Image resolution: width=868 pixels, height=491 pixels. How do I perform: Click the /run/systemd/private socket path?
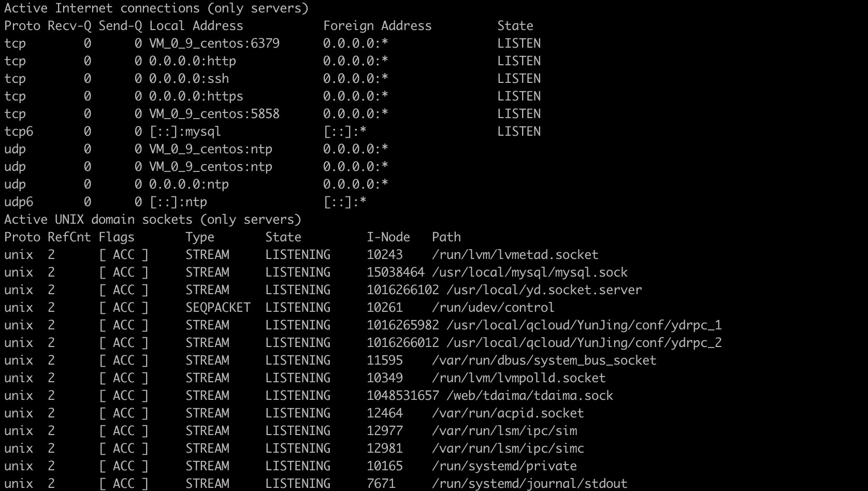(504, 466)
